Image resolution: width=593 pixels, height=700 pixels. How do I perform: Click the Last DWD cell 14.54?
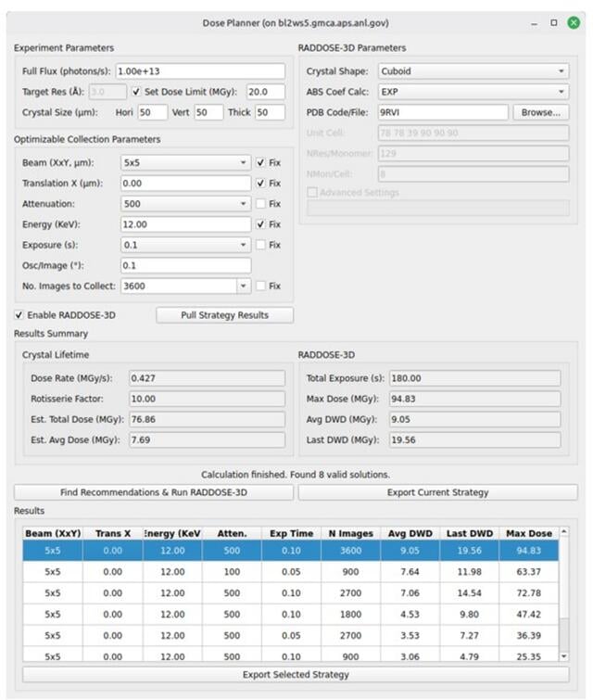pyautogui.click(x=470, y=593)
